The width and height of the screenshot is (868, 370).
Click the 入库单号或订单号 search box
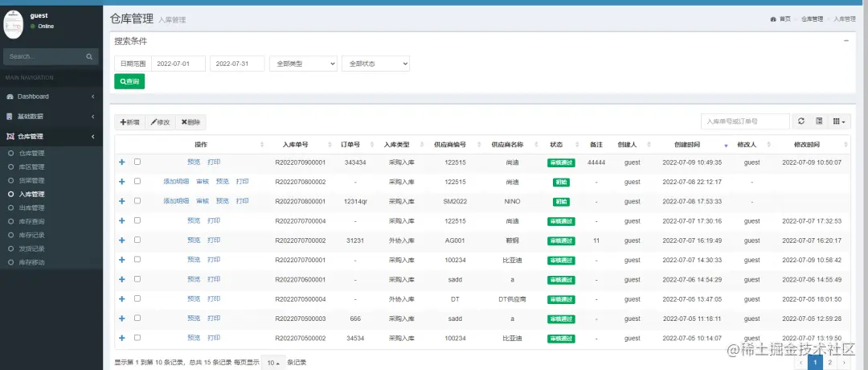(745, 121)
